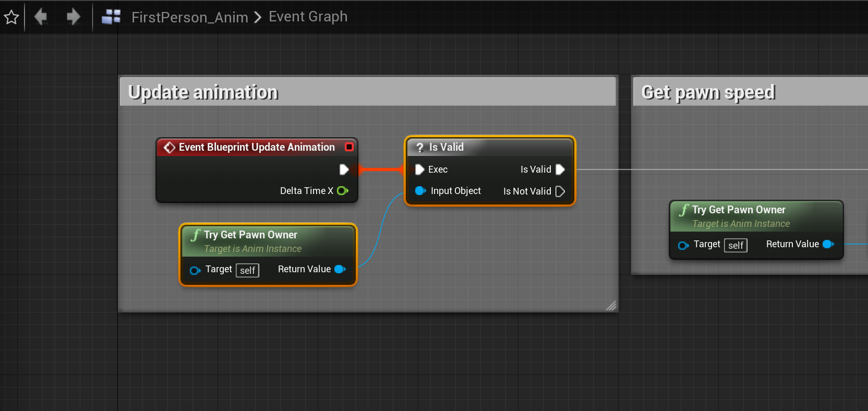Click the blueprint graph grid icon
868x411 pixels.
click(111, 17)
